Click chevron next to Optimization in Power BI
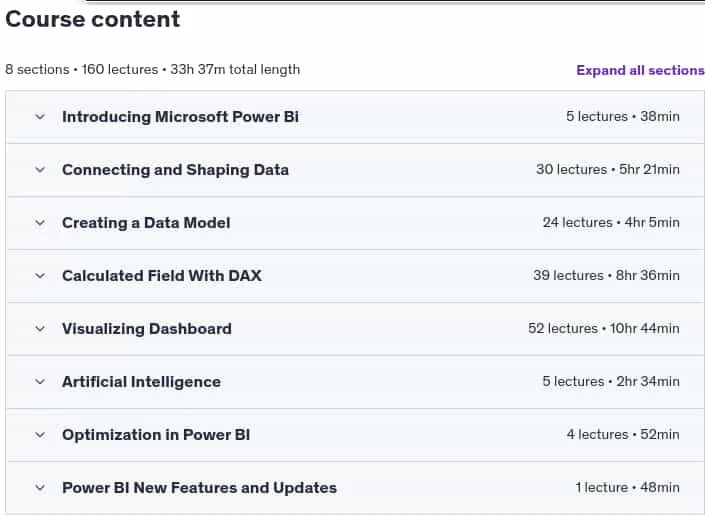 tap(40, 435)
